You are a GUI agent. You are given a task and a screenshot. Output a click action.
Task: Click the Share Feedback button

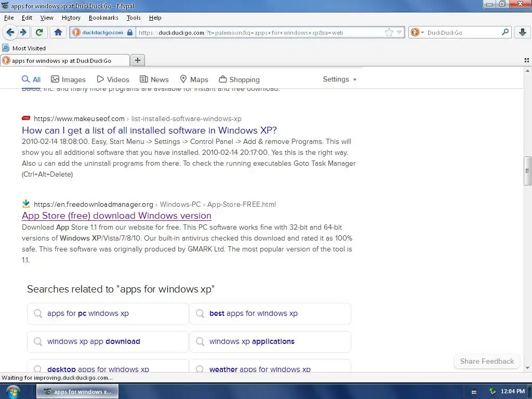tap(487, 362)
